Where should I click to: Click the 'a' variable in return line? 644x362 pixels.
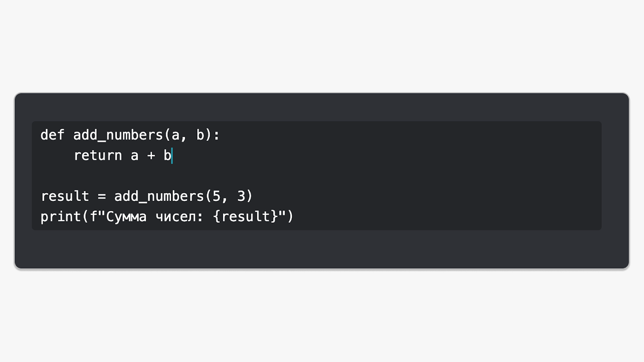[134, 156]
